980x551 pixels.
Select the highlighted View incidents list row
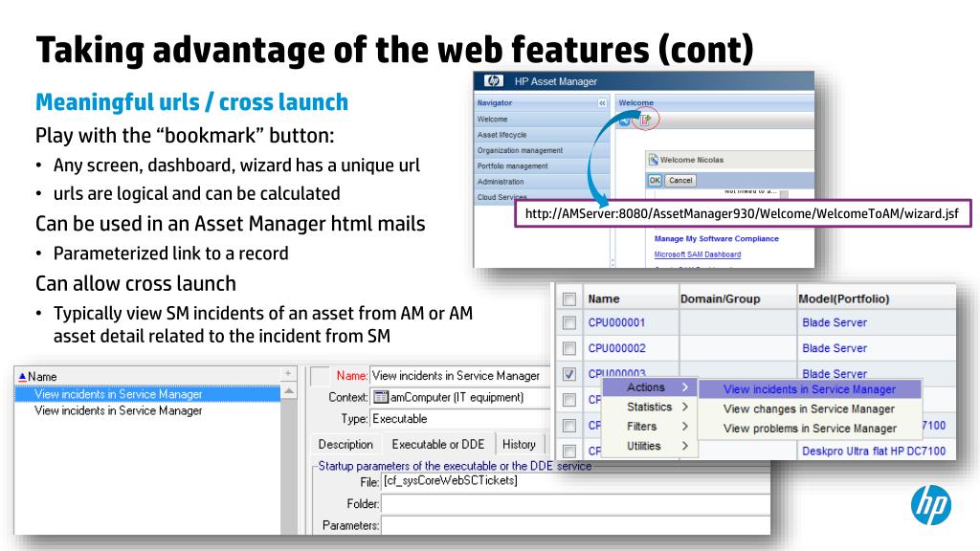[x=147, y=394]
